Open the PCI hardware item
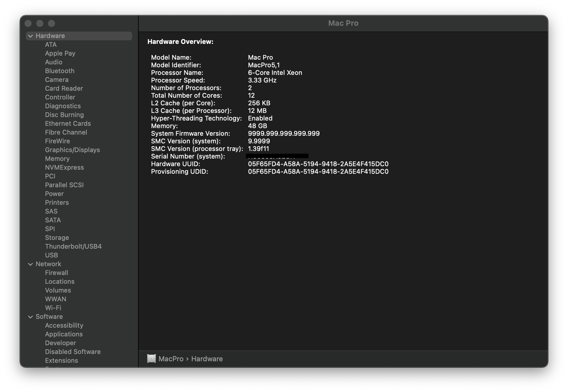The height and width of the screenshot is (392, 568). 50,176
